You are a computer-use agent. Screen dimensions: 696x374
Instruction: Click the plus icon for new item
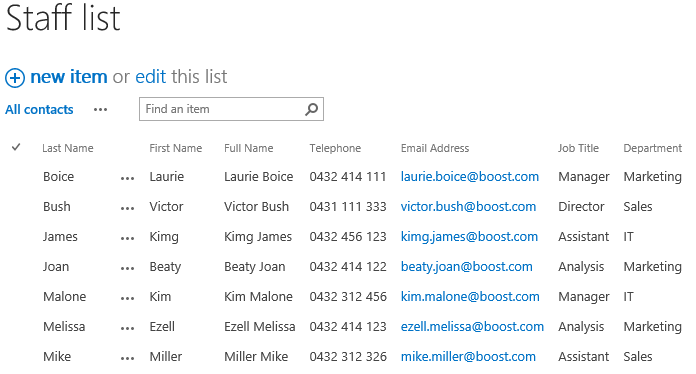(x=15, y=78)
